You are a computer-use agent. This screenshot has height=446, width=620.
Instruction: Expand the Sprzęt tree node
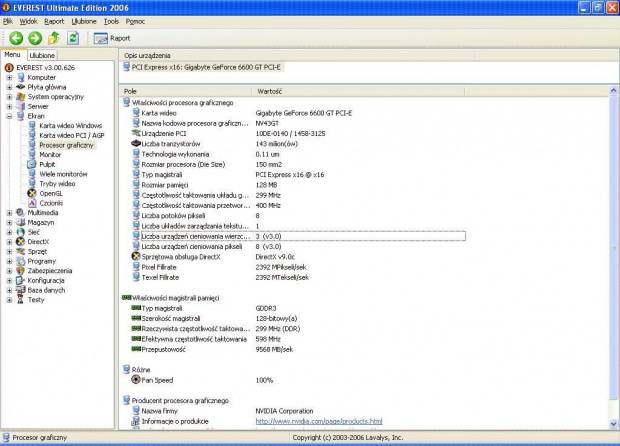coord(9,251)
